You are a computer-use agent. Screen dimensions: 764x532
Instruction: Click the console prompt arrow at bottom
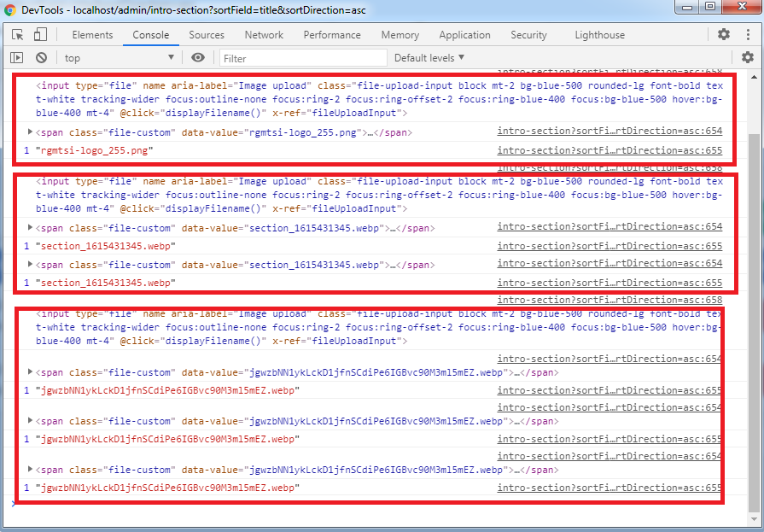(x=13, y=504)
